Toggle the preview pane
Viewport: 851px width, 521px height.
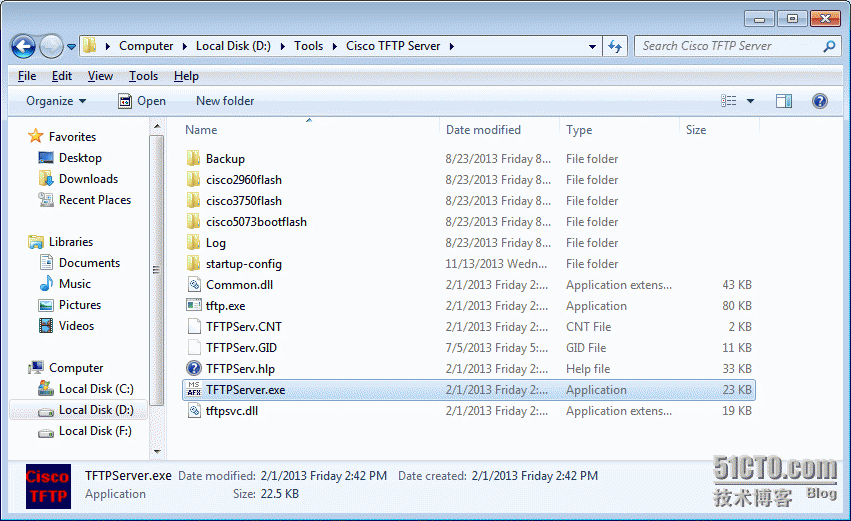pos(784,101)
